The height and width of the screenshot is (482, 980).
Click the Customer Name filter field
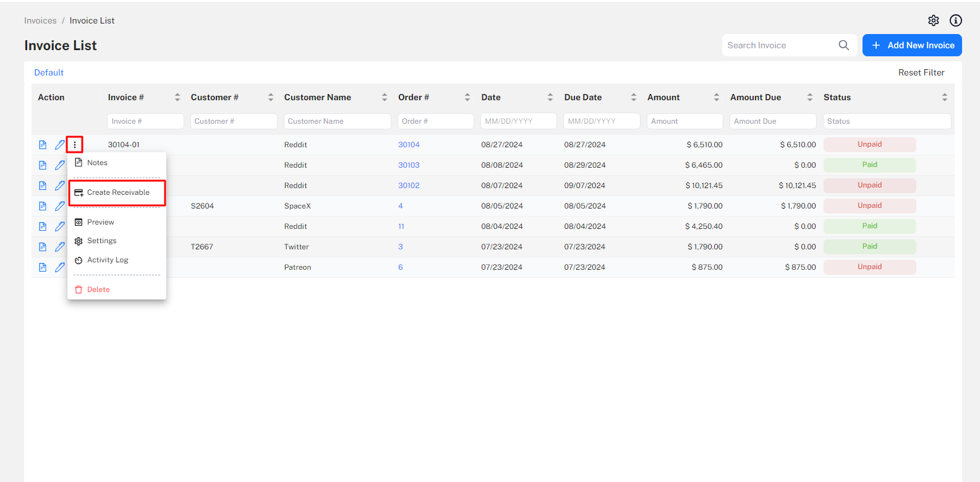click(x=338, y=121)
